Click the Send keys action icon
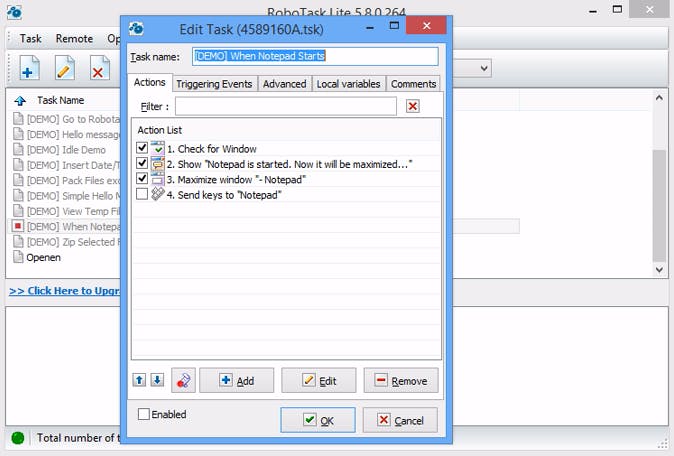 pyautogui.click(x=157, y=194)
